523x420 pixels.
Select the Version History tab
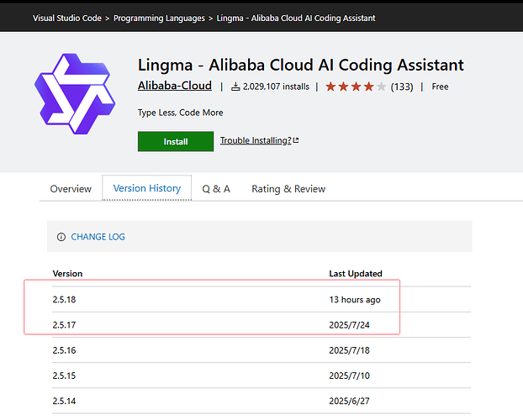(x=147, y=188)
